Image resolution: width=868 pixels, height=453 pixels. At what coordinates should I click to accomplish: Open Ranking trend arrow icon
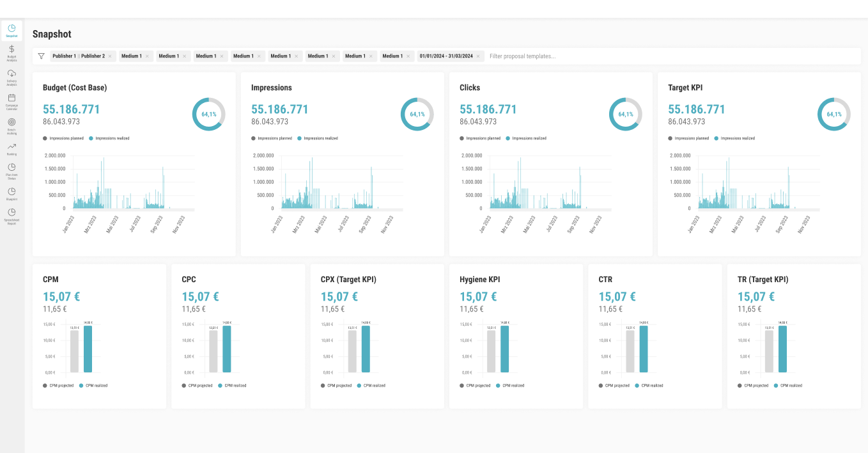12,148
